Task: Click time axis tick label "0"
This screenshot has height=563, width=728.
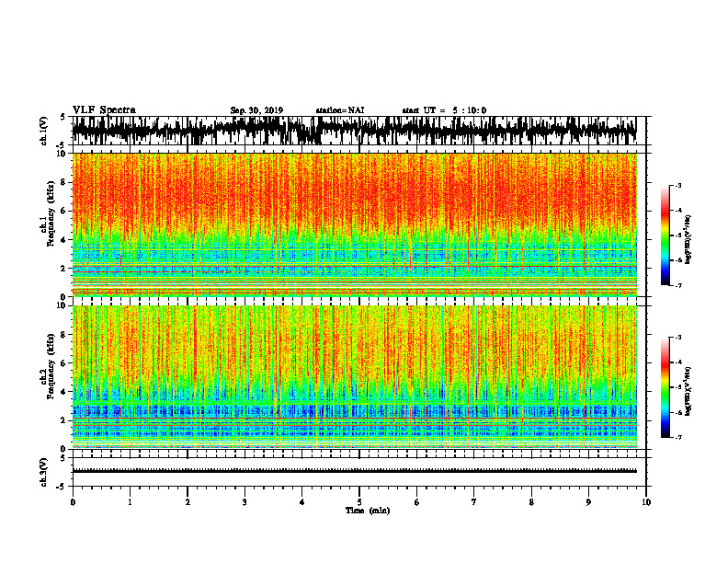Action: tap(73, 502)
